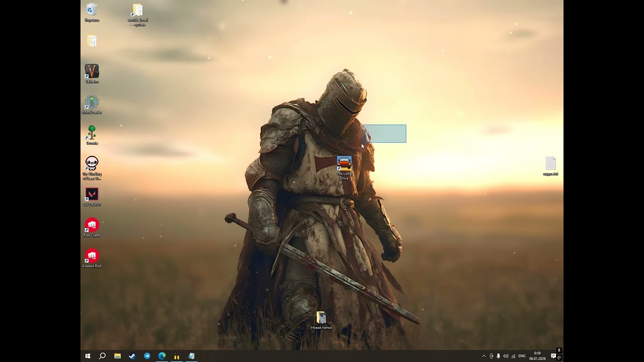
Task: Open the notification action center
Action: (x=553, y=356)
